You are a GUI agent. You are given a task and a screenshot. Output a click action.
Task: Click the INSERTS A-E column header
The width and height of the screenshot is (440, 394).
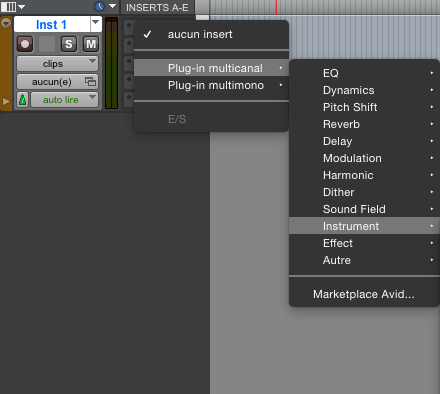pos(157,7)
